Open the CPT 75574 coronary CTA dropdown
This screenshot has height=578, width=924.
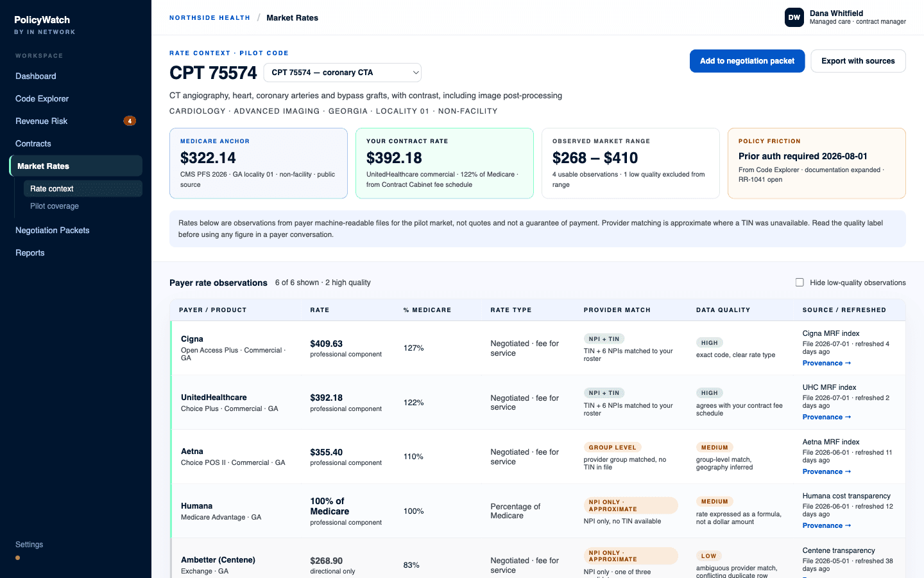343,73
